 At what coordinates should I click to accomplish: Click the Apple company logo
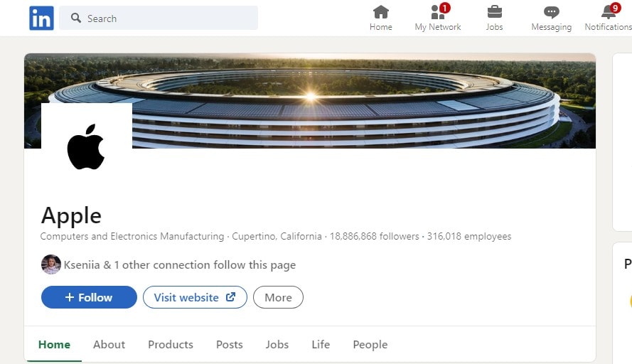tap(87, 146)
